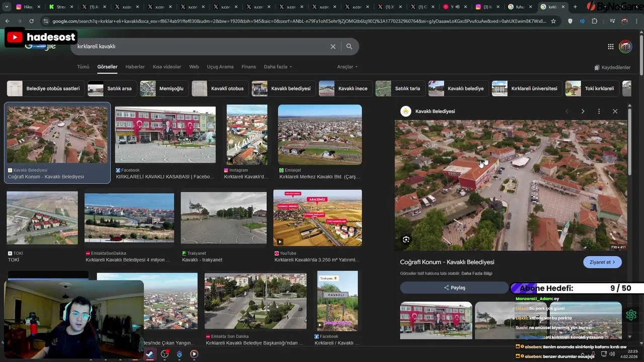Open the Google apps grid icon
The height and width of the screenshot is (362, 644).
click(610, 47)
